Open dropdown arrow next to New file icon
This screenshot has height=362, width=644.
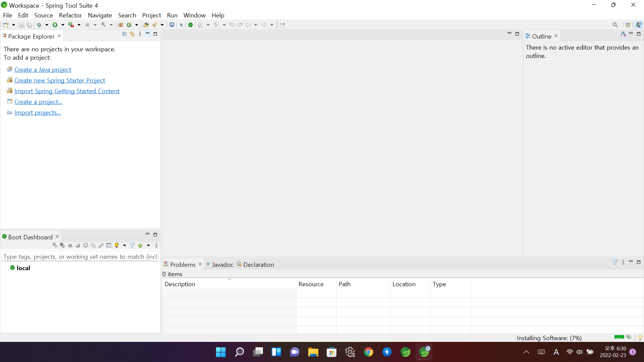pyautogui.click(x=13, y=25)
